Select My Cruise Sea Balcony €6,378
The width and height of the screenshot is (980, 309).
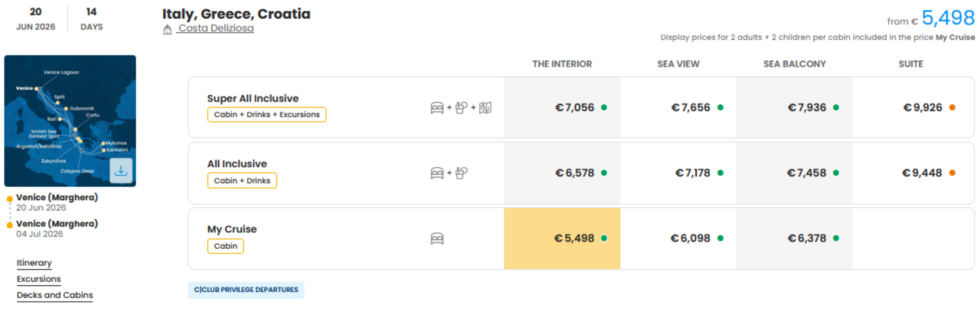pyautogui.click(x=794, y=238)
